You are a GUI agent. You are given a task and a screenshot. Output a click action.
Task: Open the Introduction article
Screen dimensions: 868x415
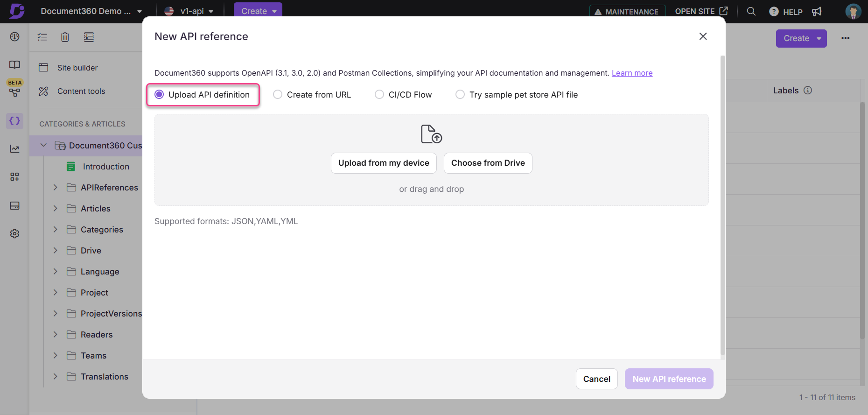click(106, 167)
